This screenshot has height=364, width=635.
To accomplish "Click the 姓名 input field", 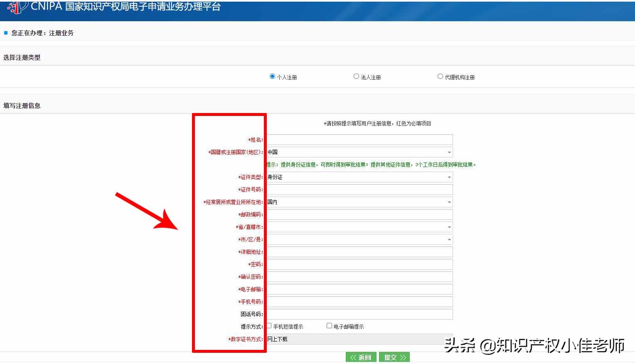I will (359, 140).
